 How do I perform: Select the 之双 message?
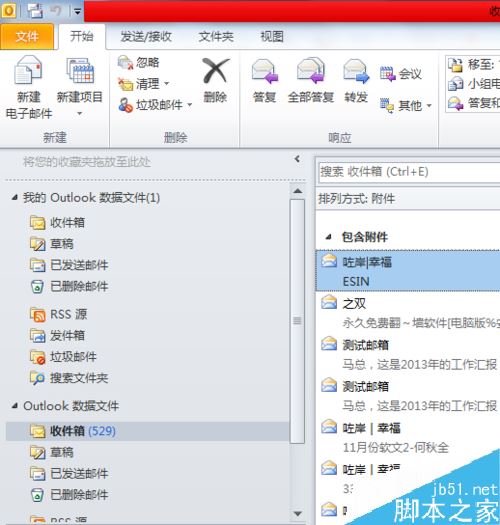point(408,313)
